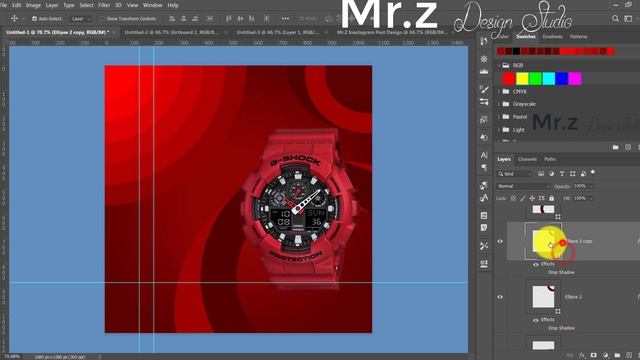Click lock all padlock icon

[551, 198]
